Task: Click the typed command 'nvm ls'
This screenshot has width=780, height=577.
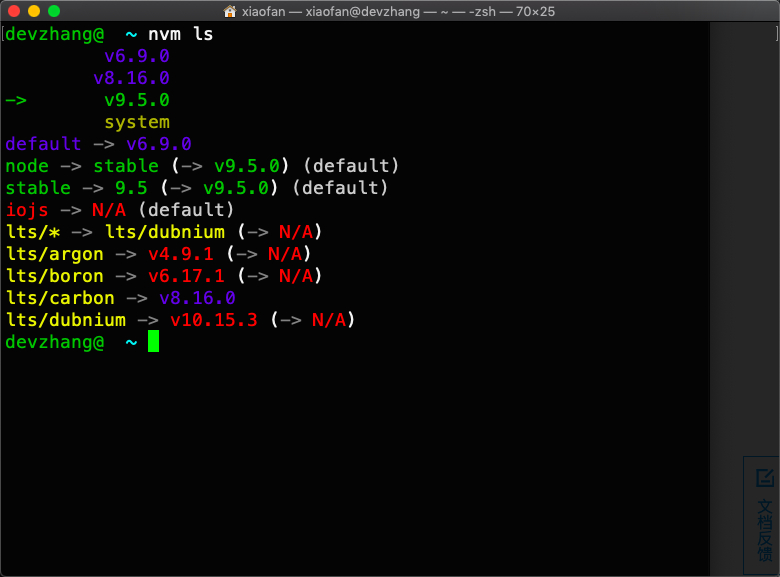Action: [181, 34]
